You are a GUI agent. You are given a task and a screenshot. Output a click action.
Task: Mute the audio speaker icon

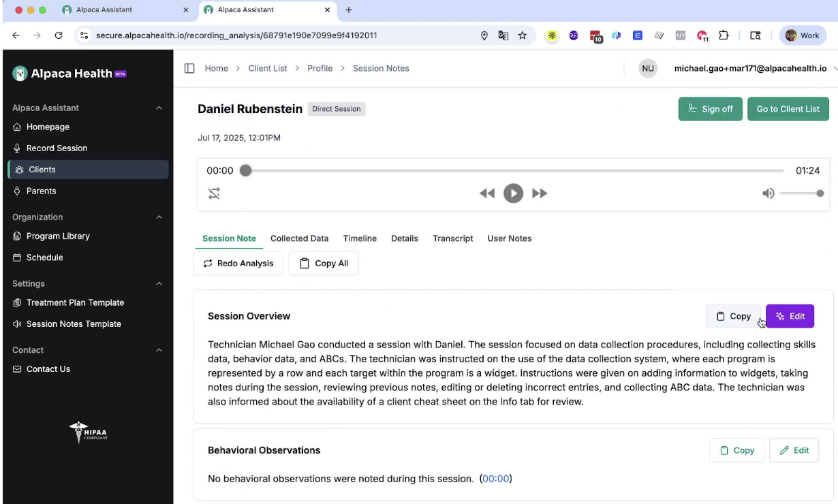tap(768, 193)
